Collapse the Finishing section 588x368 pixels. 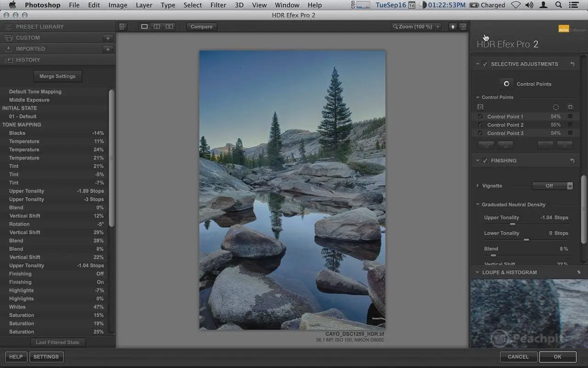478,161
